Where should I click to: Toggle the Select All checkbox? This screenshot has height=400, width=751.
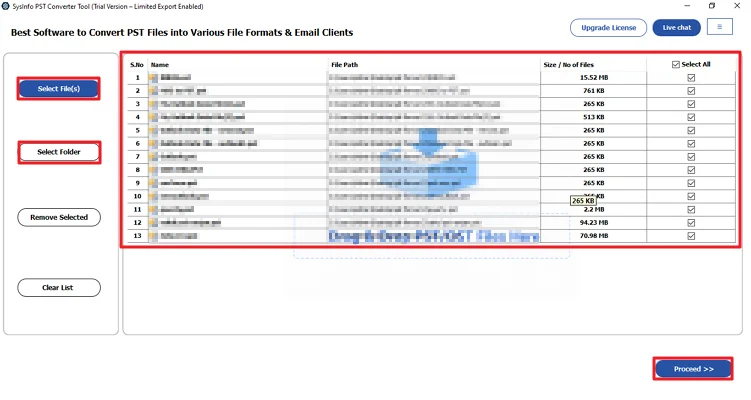click(x=676, y=64)
